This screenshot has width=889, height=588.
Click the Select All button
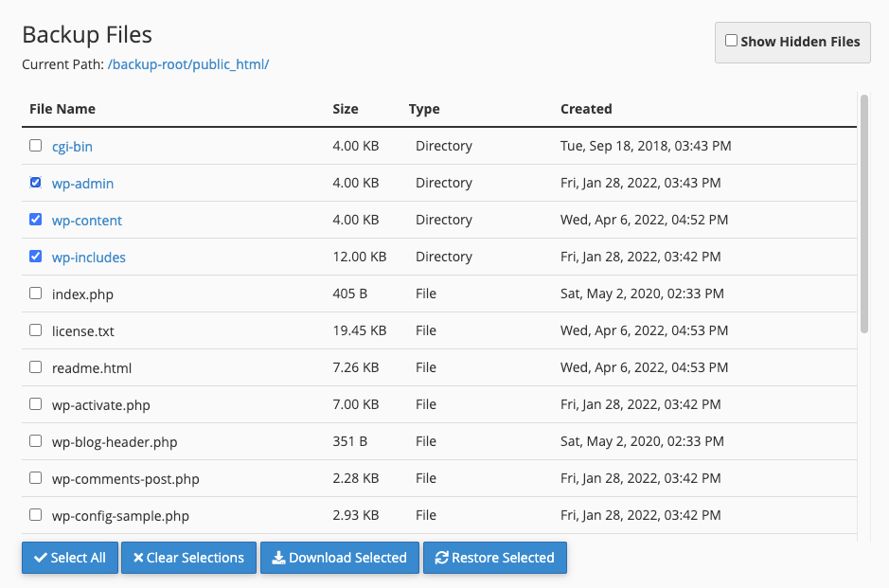(70, 558)
